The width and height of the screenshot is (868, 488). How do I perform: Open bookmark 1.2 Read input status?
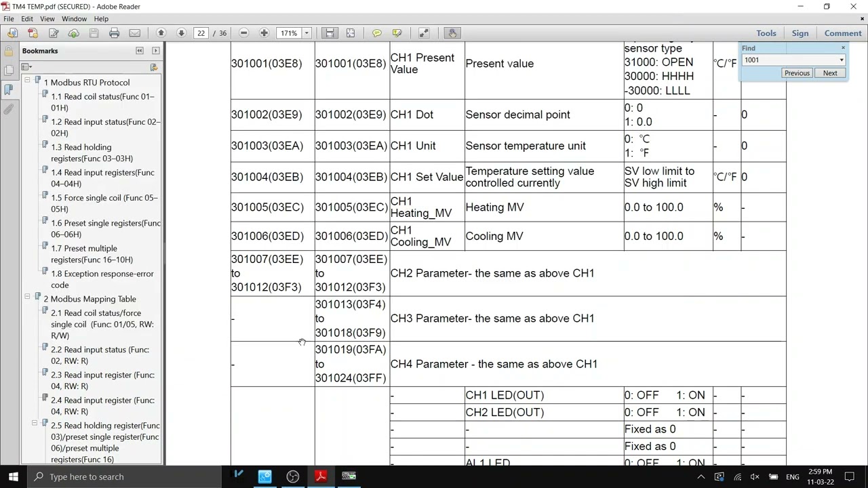pos(105,127)
